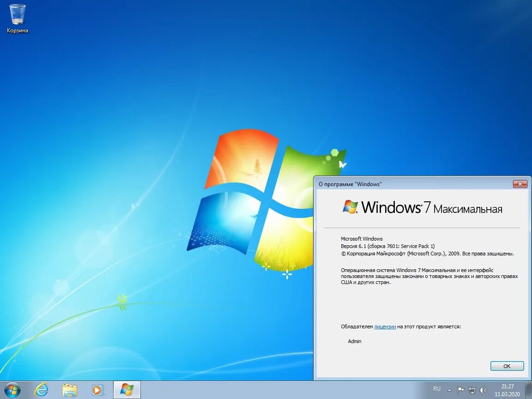
Task: Click the Microsoft Windows text line
Action: point(362,238)
